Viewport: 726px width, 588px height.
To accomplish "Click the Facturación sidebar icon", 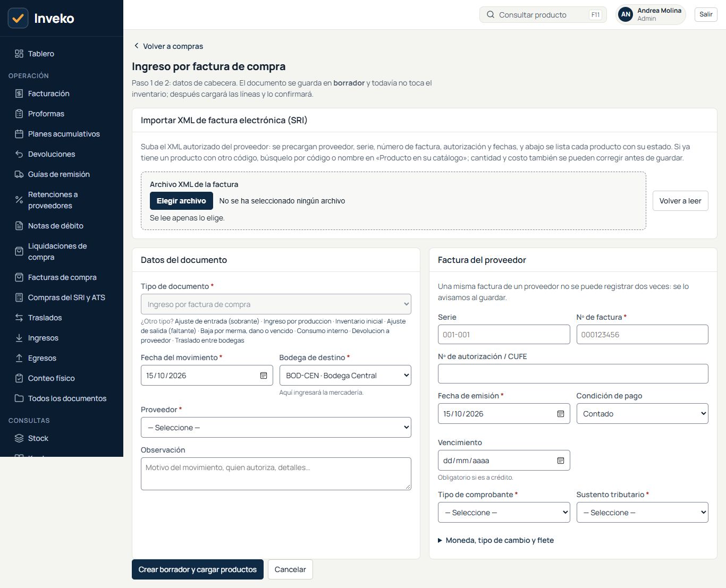I will point(19,93).
